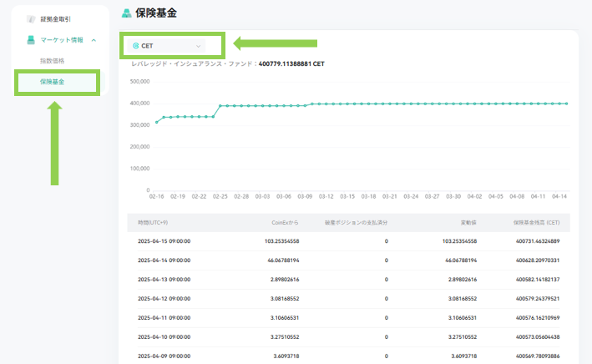Click the 破産ポジションの支払済分 column header
This screenshot has width=592, height=364.
[x=356, y=222]
